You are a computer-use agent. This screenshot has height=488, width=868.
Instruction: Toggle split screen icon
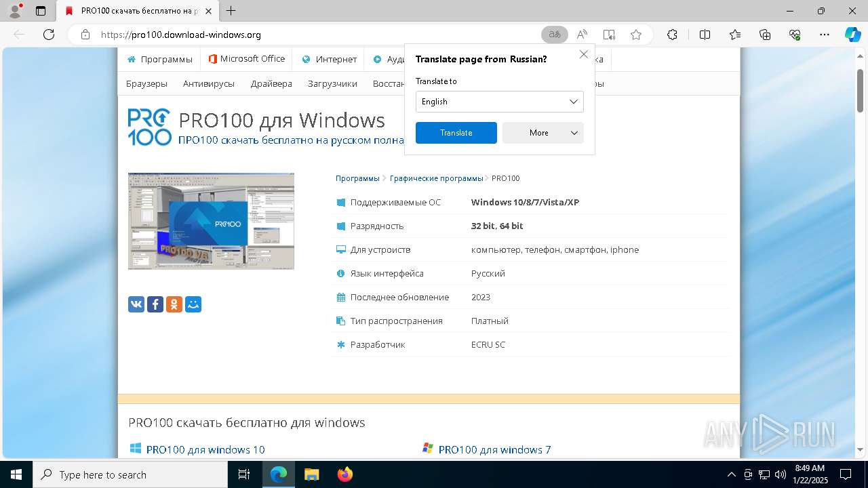coord(705,35)
